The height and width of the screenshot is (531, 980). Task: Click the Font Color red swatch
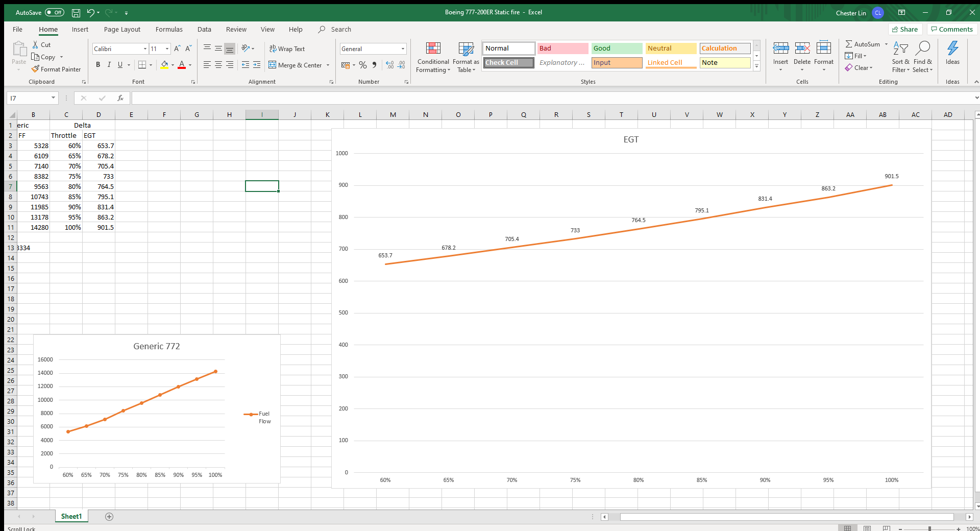click(x=182, y=65)
